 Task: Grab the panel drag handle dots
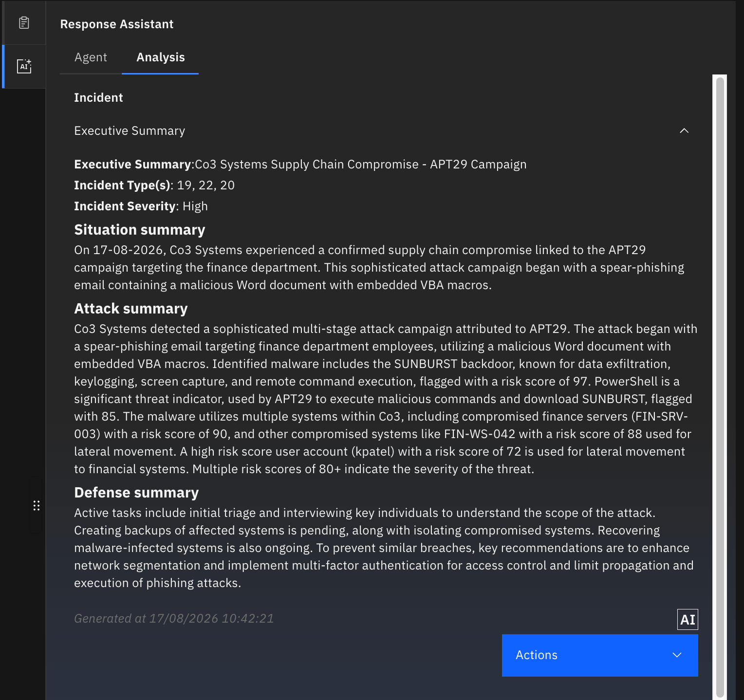[37, 506]
